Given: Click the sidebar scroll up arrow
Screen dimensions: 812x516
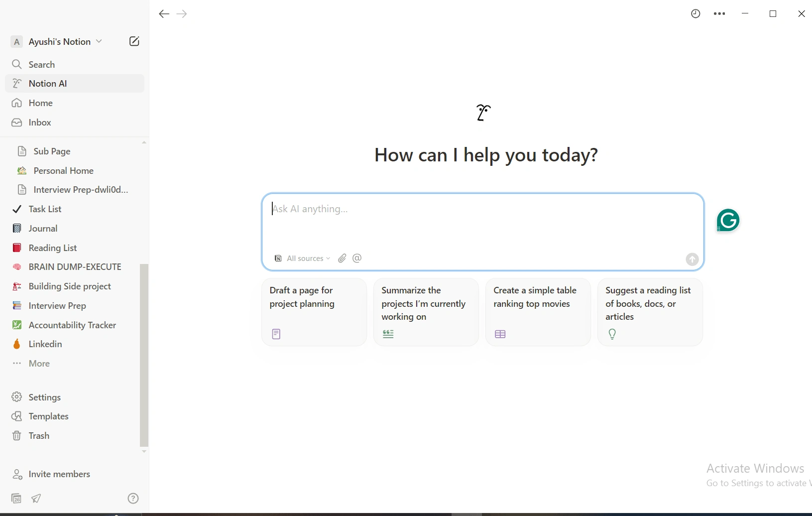Looking at the screenshot, I should (x=144, y=142).
